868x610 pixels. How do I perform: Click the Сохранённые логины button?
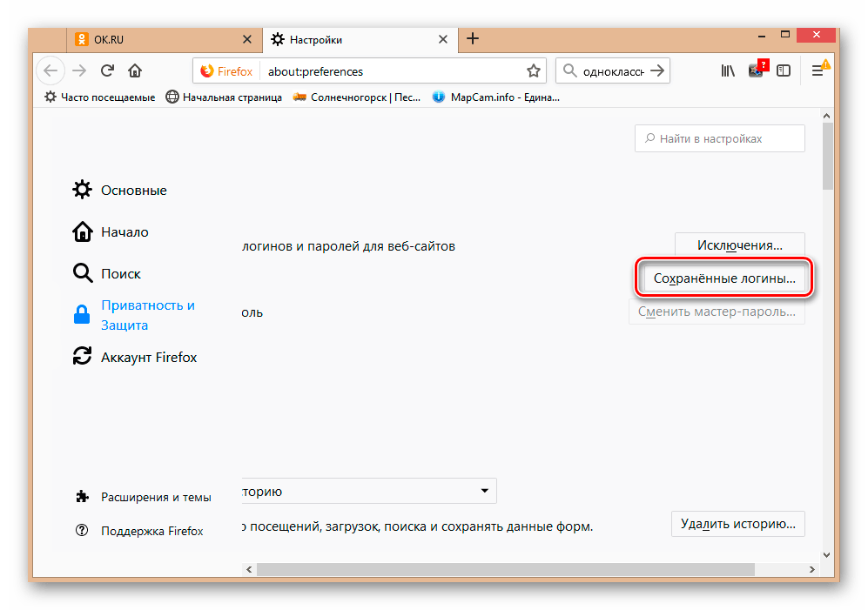tap(724, 279)
